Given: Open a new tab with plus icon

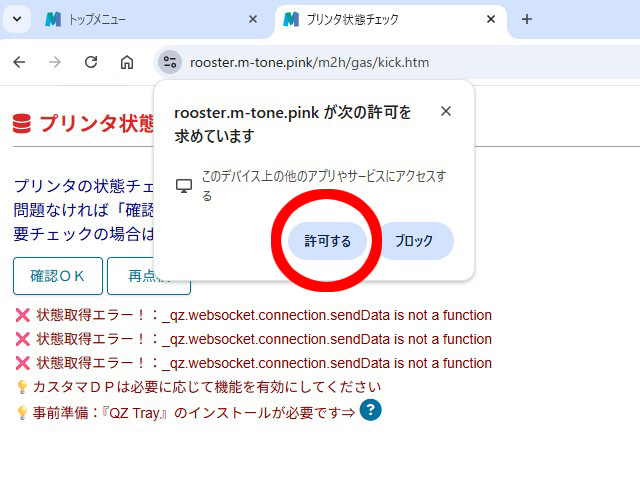Looking at the screenshot, I should pyautogui.click(x=527, y=19).
